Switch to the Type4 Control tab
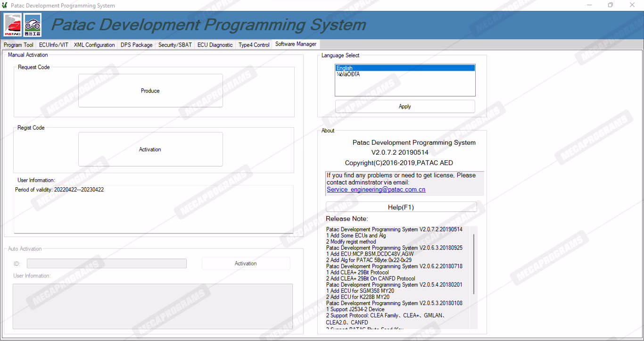Screen dimensions: 644x341 [254, 45]
